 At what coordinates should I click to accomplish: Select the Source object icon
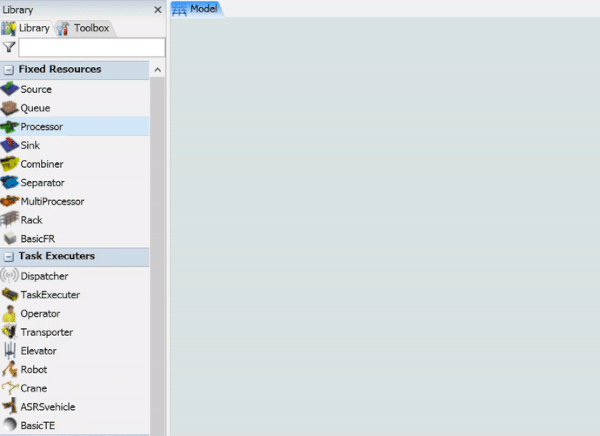click(10, 89)
